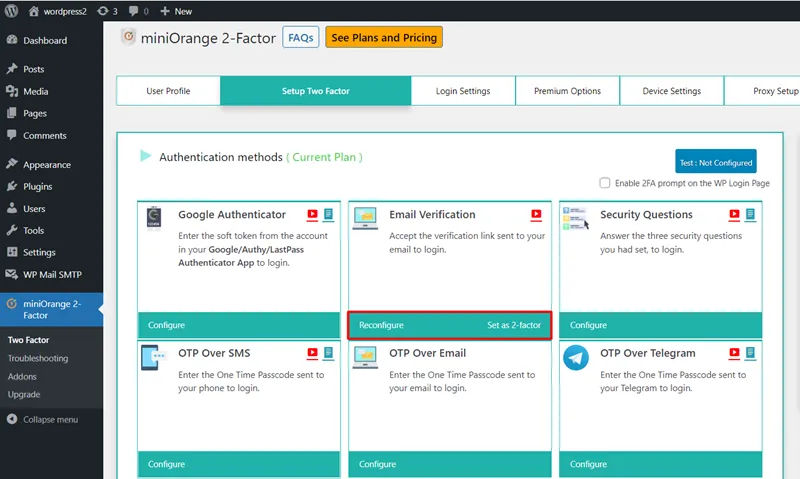Select miniOrange 2-Factor in sidebar

click(x=51, y=310)
